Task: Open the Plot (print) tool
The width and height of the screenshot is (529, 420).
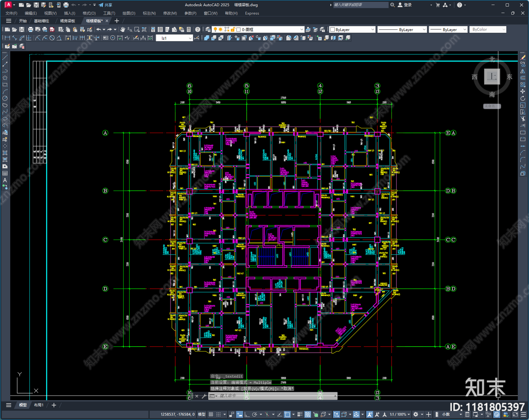Action: point(30,29)
